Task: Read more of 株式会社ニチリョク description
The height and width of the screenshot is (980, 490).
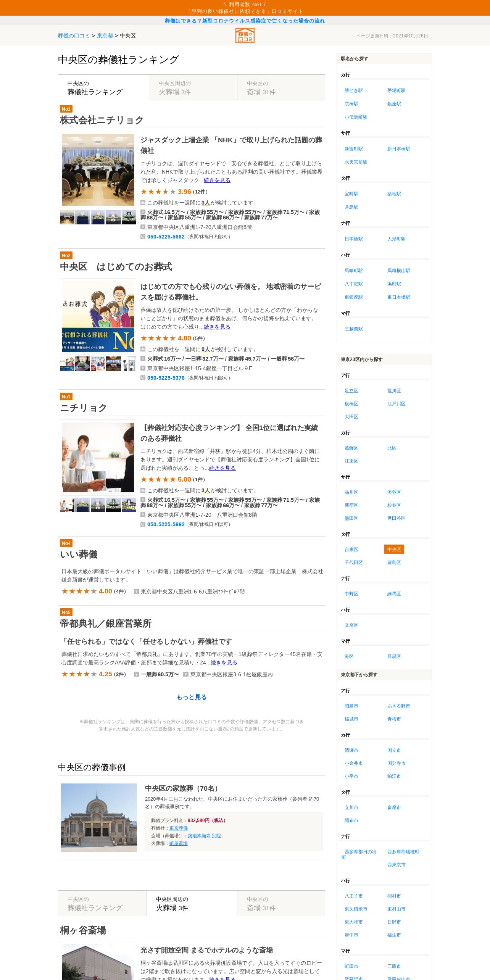Action: 217,180
